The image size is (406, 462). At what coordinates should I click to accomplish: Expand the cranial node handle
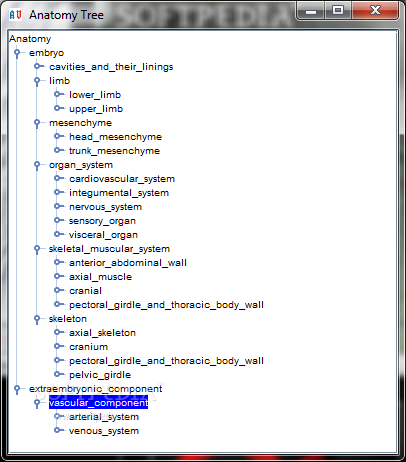pyautogui.click(x=59, y=291)
